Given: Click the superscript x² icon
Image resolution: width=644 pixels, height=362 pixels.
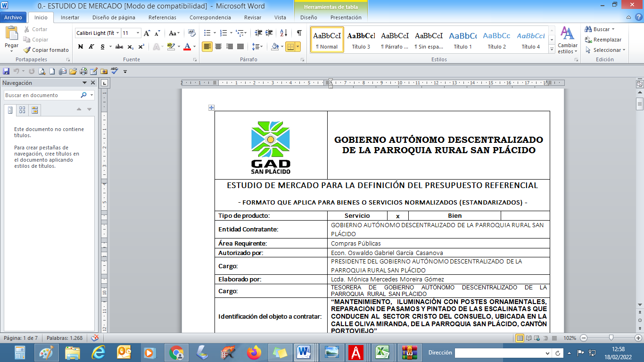Looking at the screenshot, I should click(x=141, y=47).
